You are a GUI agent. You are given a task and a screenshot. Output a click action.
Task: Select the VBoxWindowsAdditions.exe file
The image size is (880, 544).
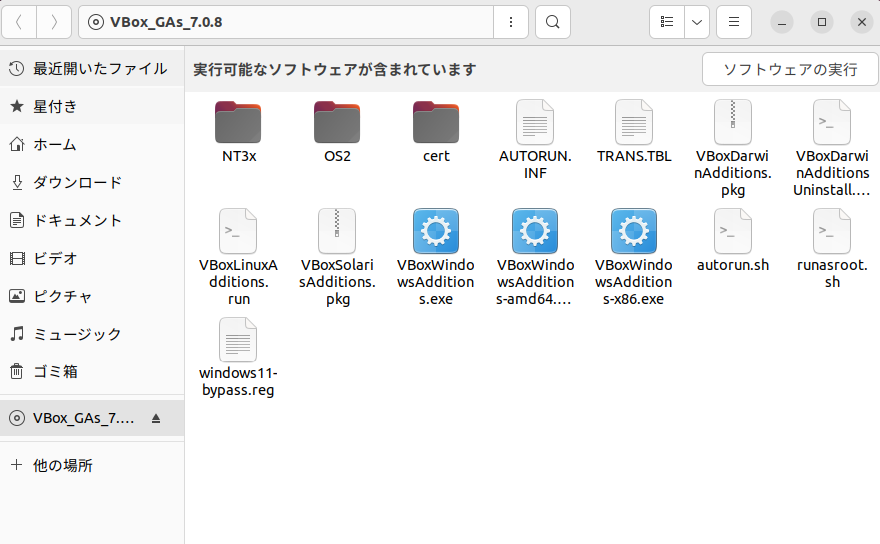coord(436,258)
